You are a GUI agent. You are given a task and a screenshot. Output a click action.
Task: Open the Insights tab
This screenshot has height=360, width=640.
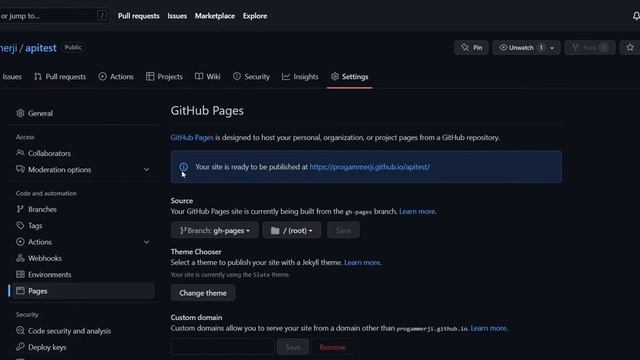coord(300,77)
